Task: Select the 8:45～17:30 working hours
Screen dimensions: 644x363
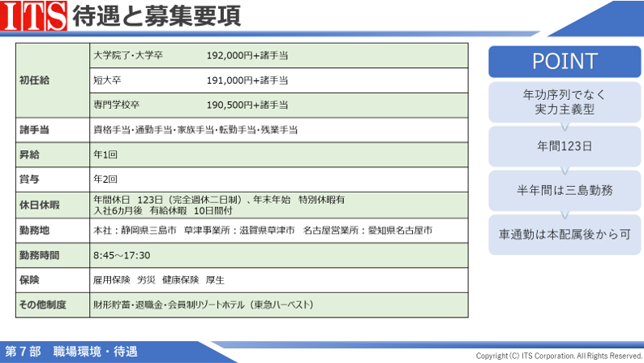Action: point(122,255)
